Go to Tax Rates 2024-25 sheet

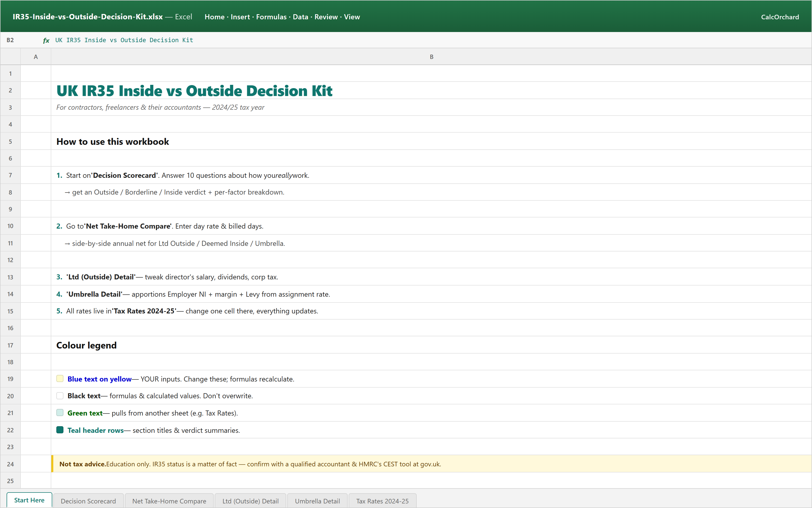[382, 501]
